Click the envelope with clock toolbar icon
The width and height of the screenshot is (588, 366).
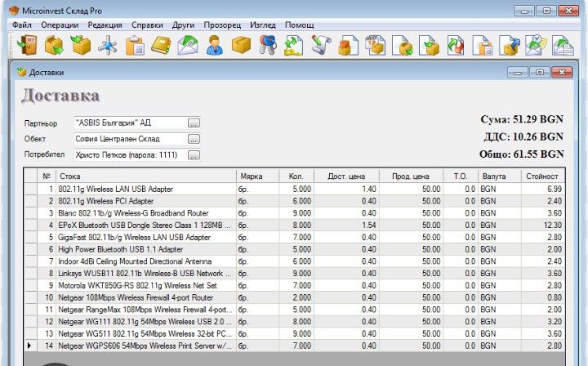point(536,46)
